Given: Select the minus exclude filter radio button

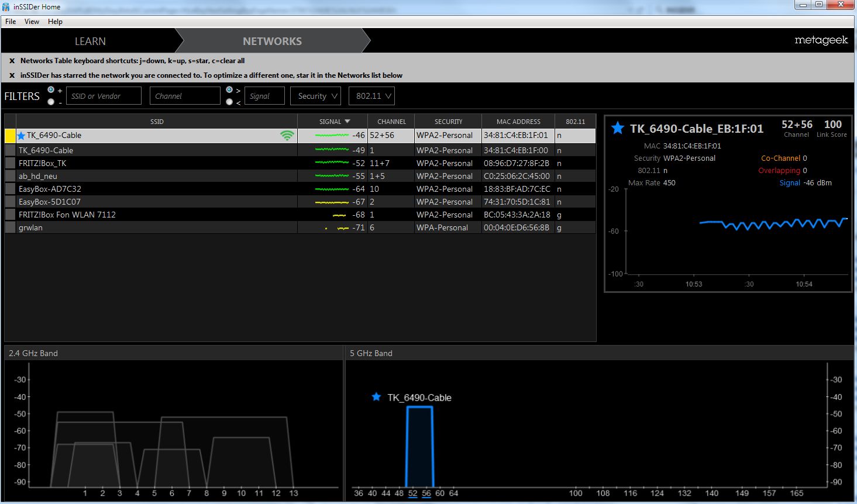Looking at the screenshot, I should coord(51,102).
